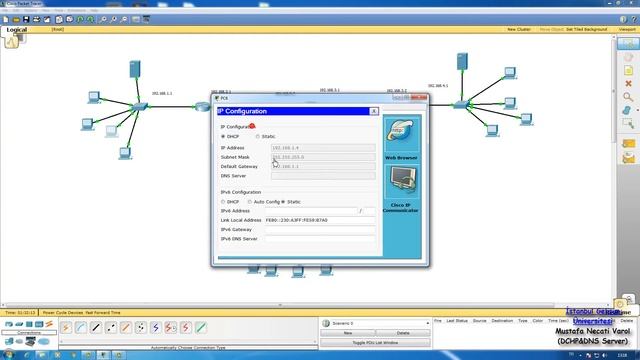The width and height of the screenshot is (640, 360).
Task: Open the File menu
Action: (x=5, y=10)
